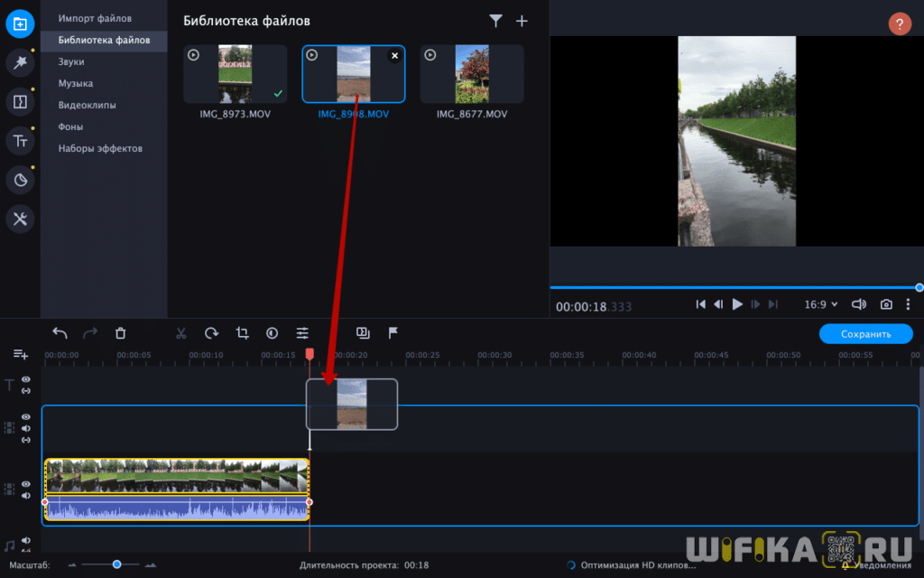The image size is (924, 578).
Task: Open the 16:9 aspect ratio dropdown
Action: [x=820, y=304]
